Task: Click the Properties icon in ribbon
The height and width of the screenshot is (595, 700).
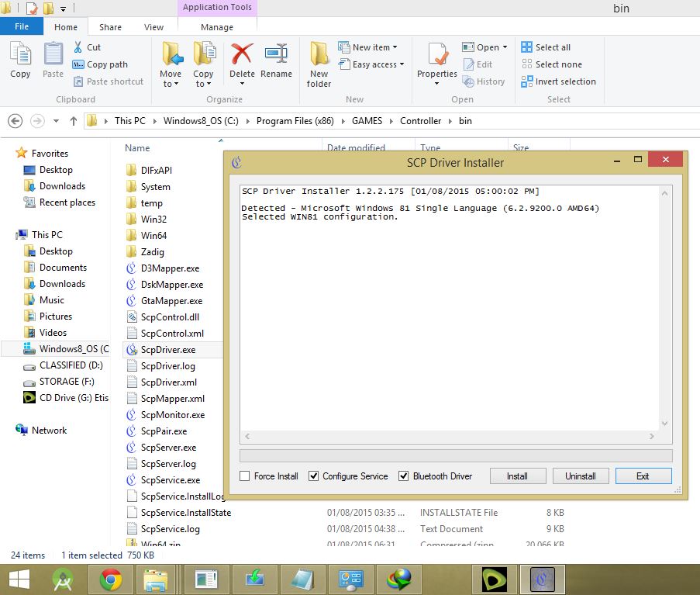Action: [436, 54]
